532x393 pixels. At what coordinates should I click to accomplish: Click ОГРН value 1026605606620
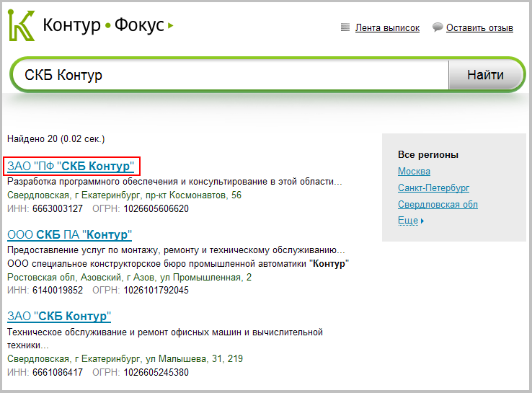156,208
